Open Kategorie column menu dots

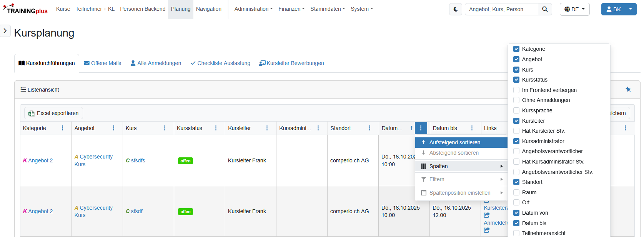[63, 128]
